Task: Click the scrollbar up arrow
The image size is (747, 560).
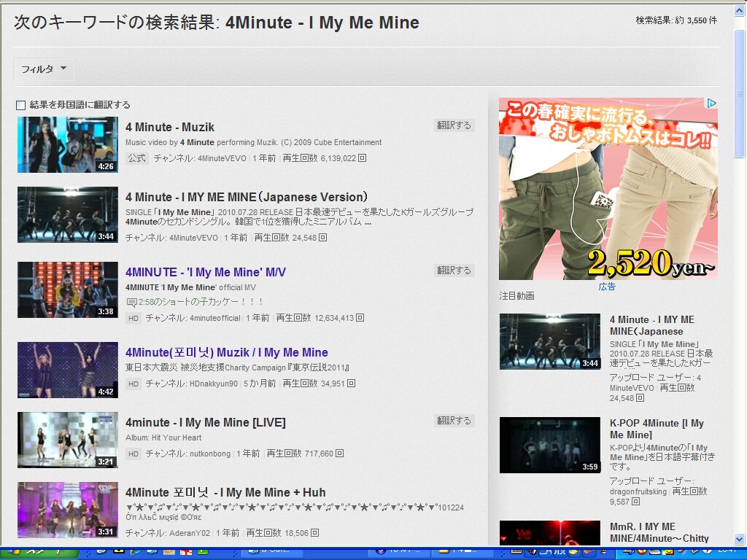Action: tap(740, 10)
